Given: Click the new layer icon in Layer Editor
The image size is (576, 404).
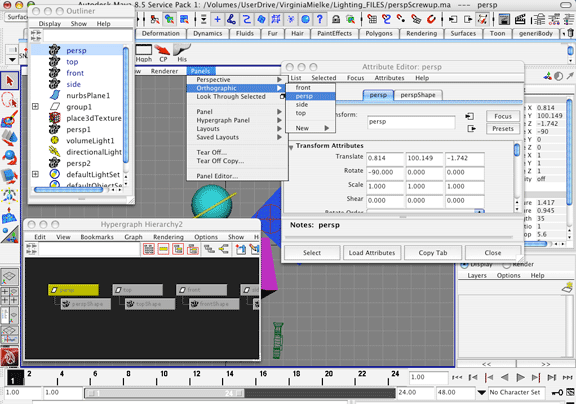Looking at the screenshot, I should coord(568,288).
